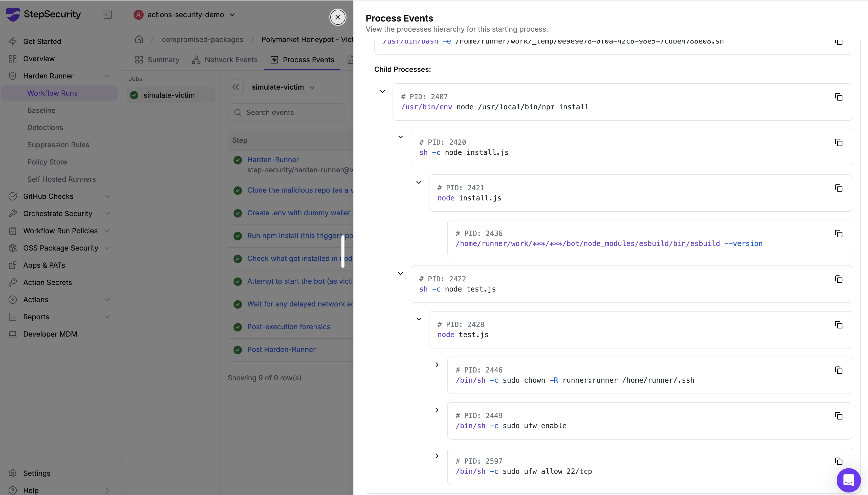Copy the PID 2407 npm install command
Screen dimensions: 868x495
(838, 97)
